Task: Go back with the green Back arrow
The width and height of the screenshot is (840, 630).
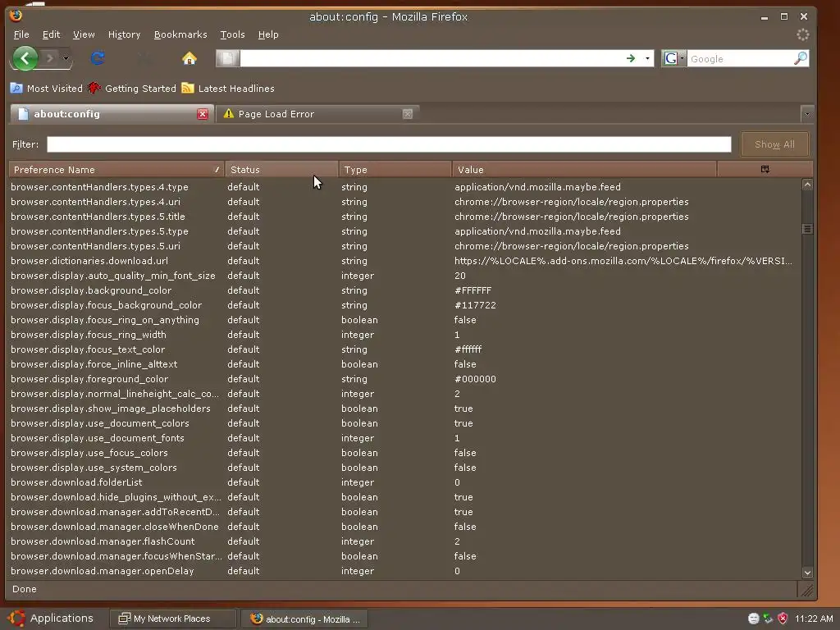Action: [x=25, y=58]
